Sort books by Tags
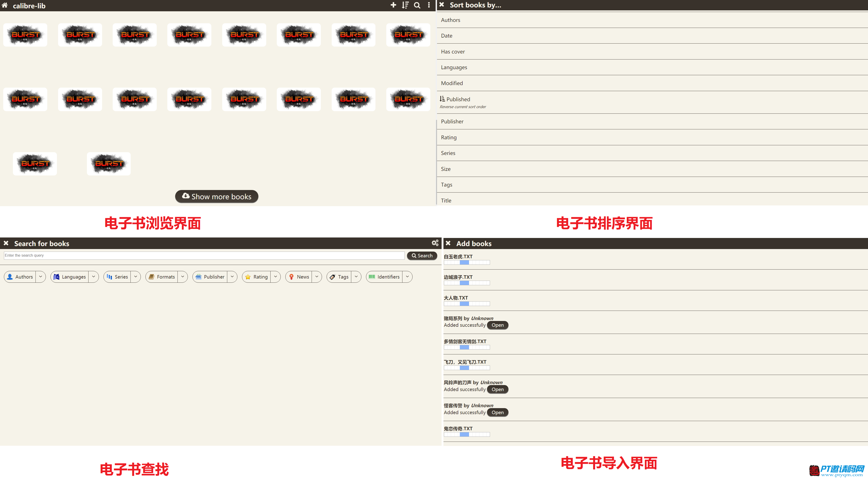Screen dimensions: 868x481 click(652, 185)
